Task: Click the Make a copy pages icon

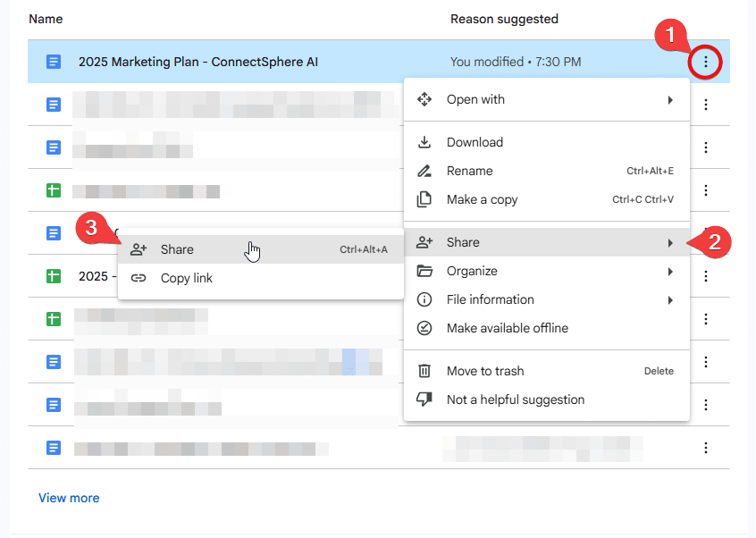Action: click(424, 199)
